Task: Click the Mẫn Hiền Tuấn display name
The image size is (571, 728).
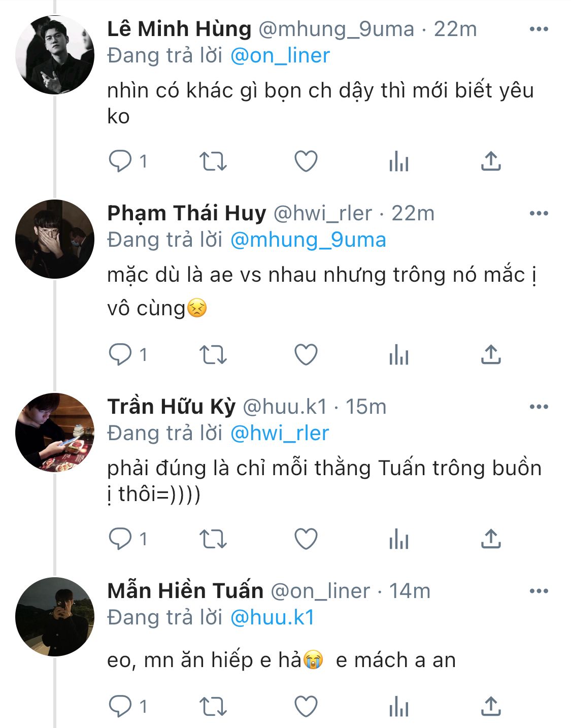Action: tap(185, 591)
